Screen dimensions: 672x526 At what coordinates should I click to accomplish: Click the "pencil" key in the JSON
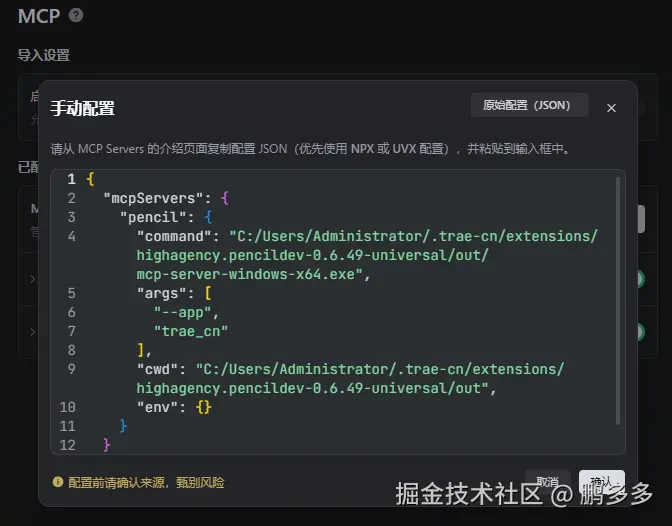coord(153,217)
